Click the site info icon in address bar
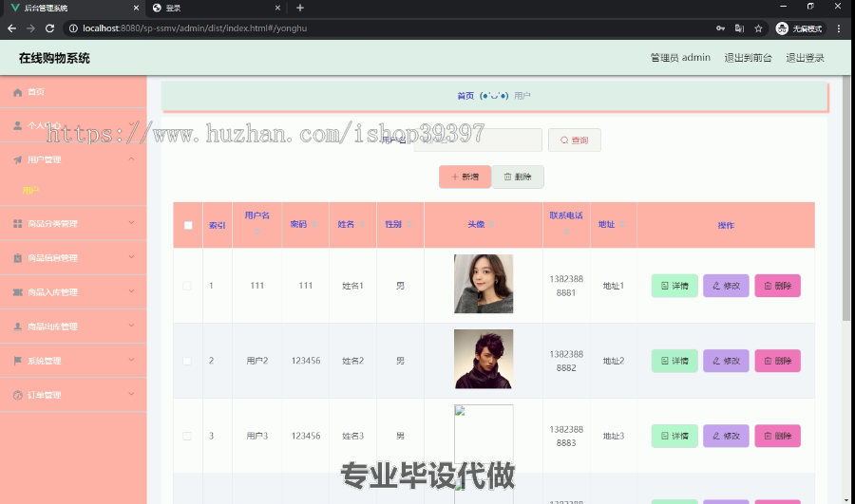 [x=73, y=28]
